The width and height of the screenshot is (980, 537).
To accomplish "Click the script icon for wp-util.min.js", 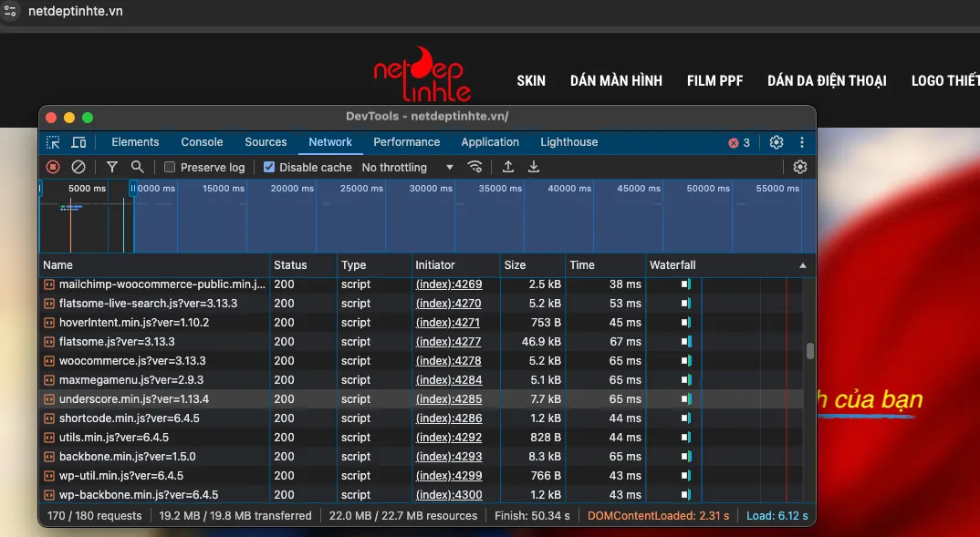I will [x=48, y=476].
